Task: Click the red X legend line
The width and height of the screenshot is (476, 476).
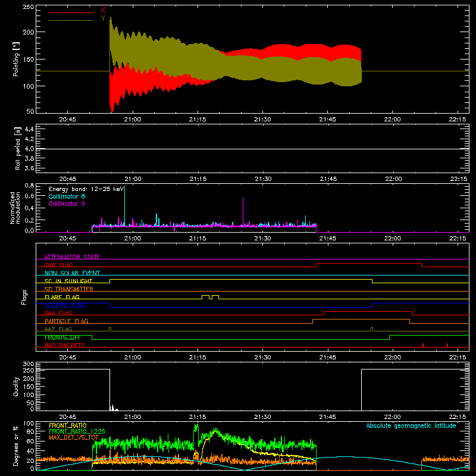Action: click(71, 12)
